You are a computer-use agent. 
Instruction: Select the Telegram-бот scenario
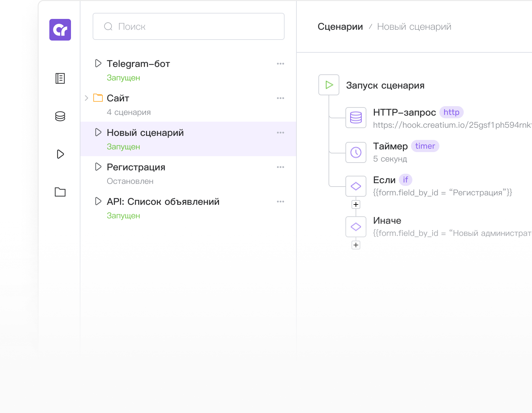[138, 64]
